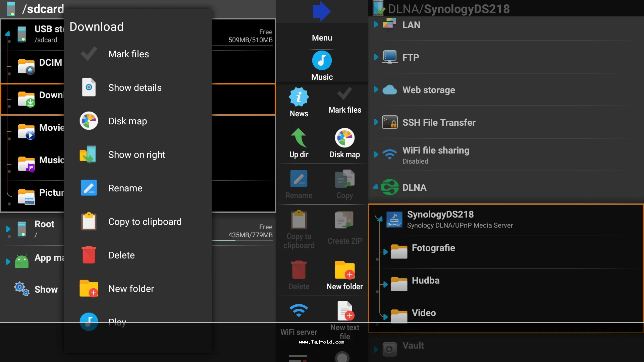Screen dimensions: 644x362
Task: Click the Menu label
Action: point(322,38)
